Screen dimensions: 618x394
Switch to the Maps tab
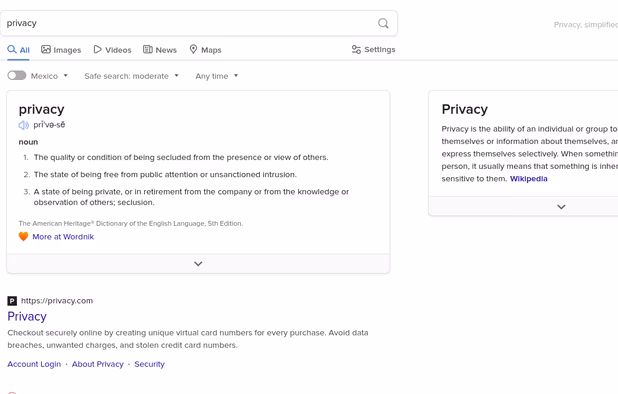[x=205, y=50]
